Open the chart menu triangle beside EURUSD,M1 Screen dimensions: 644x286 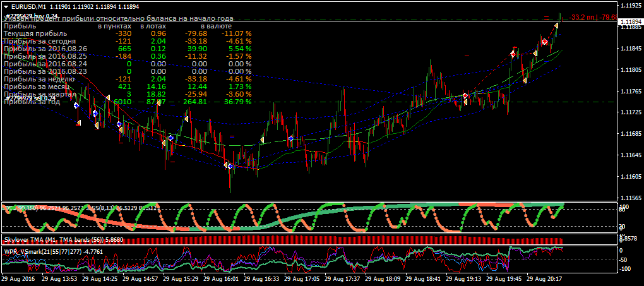pyautogui.click(x=6, y=6)
